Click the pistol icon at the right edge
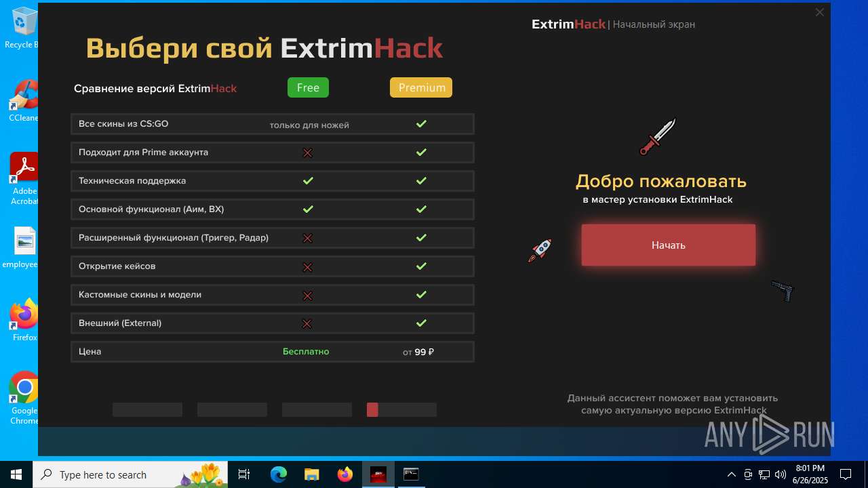This screenshot has width=868, height=488. [783, 291]
